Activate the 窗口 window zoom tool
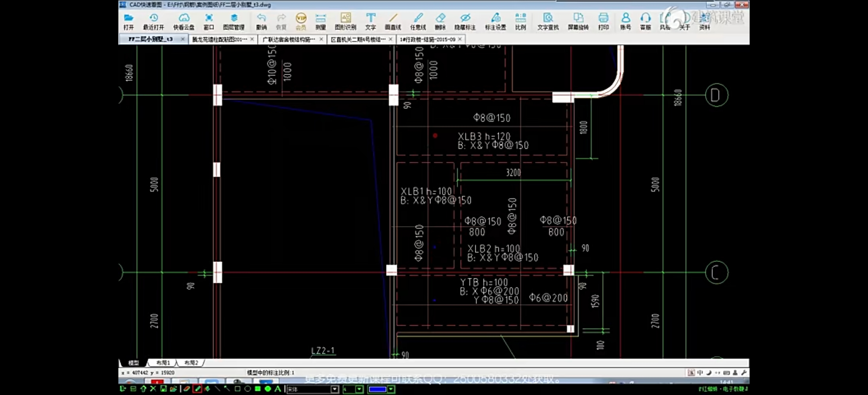The image size is (868, 395). pyautogui.click(x=209, y=22)
